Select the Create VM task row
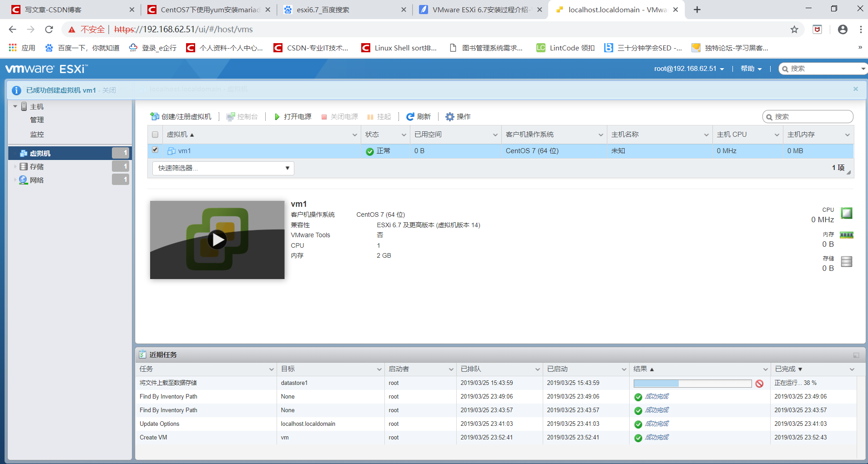The image size is (868, 464). tap(496, 438)
